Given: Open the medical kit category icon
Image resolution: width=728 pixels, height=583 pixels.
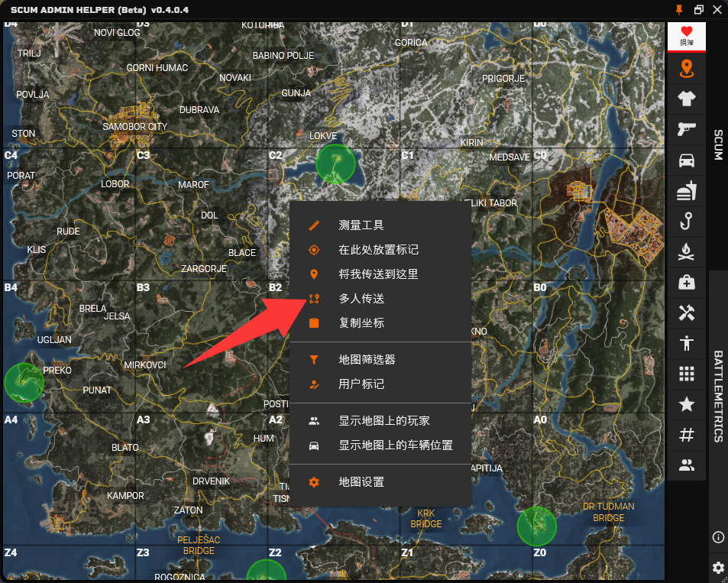Looking at the screenshot, I should point(686,283).
